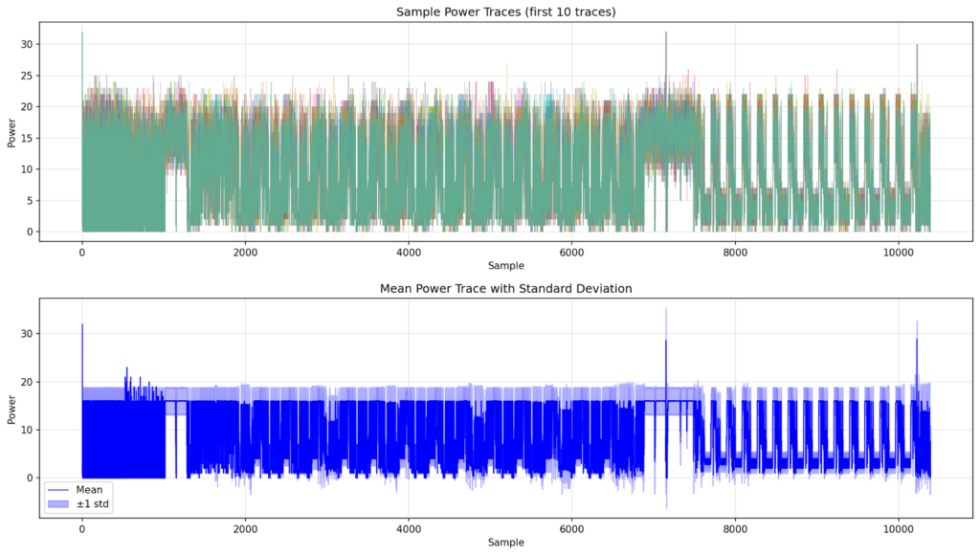The image size is (980, 555).
Task: Click the 4000 x-tick label on top plot
Action: coord(409,252)
